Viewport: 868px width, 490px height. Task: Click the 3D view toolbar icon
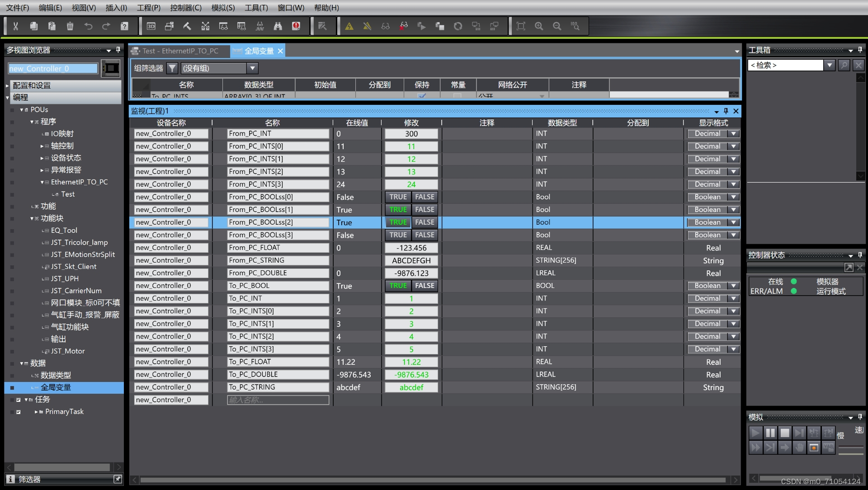point(151,26)
